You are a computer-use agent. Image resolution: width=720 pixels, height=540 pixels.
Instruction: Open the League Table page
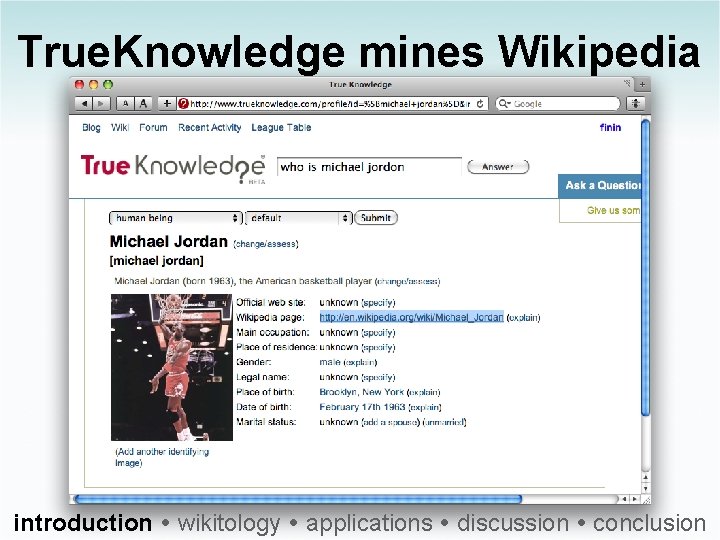click(x=281, y=128)
